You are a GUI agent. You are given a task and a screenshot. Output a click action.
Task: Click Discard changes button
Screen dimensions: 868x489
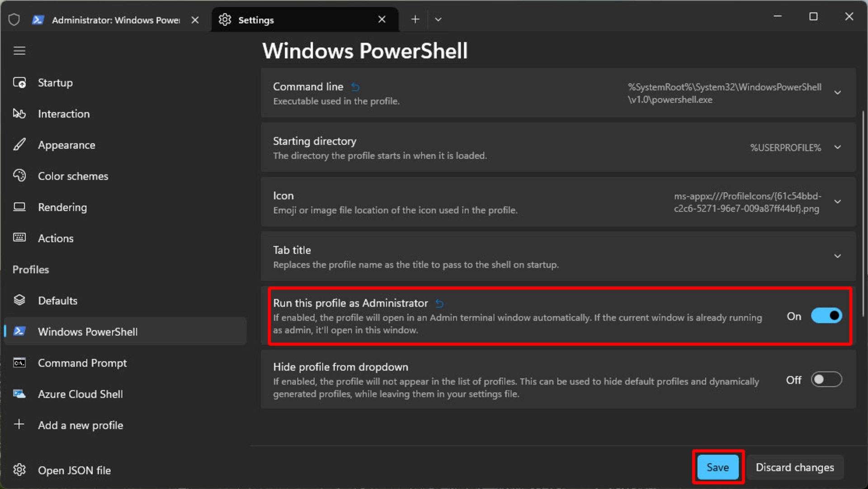coord(795,467)
